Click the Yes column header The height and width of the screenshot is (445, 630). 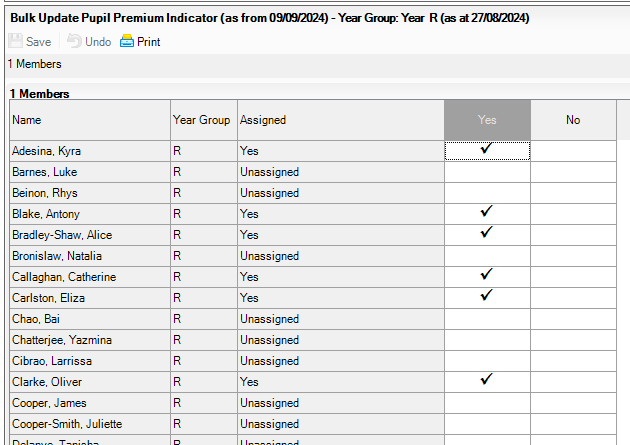tap(487, 120)
